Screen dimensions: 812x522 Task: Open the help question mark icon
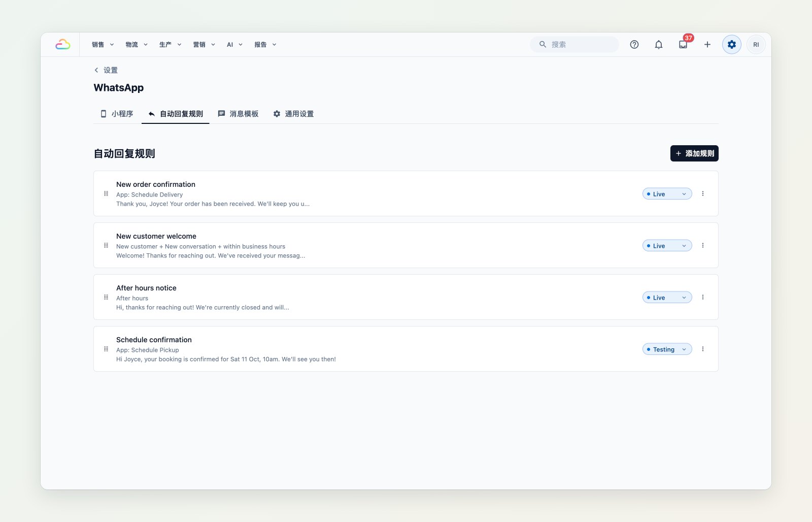pyautogui.click(x=634, y=45)
